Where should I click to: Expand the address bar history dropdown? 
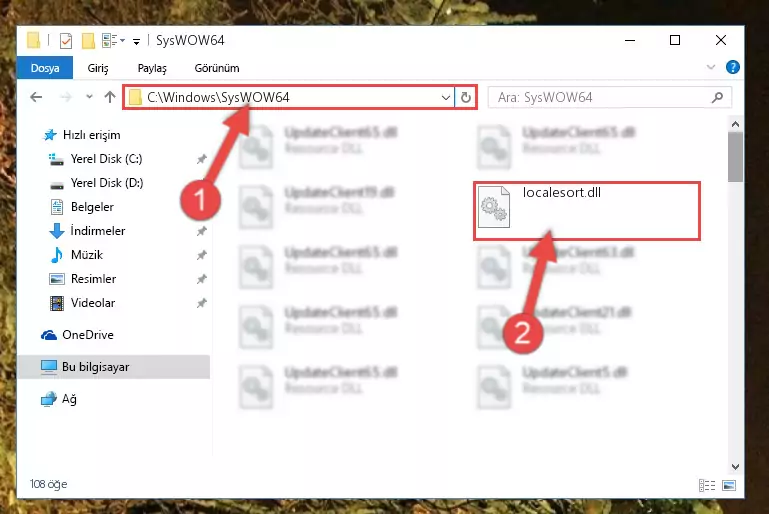[445, 97]
